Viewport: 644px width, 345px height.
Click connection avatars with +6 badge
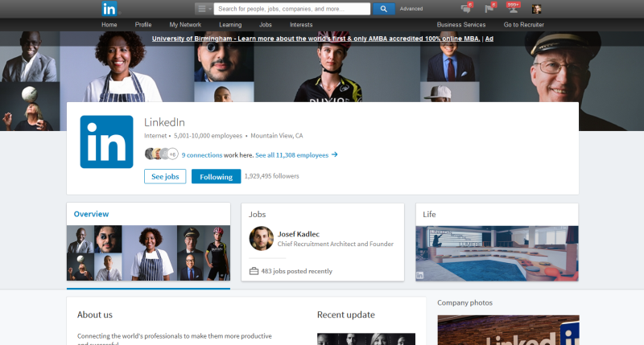pos(162,154)
